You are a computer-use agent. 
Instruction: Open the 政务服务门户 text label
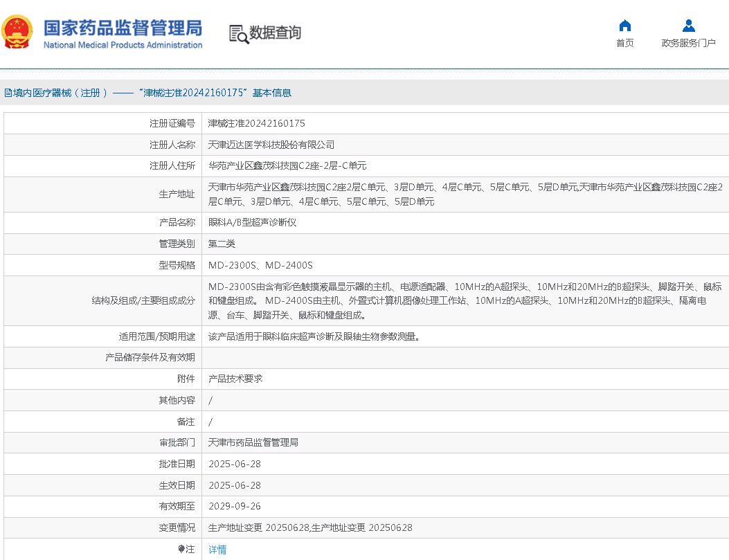[688, 44]
